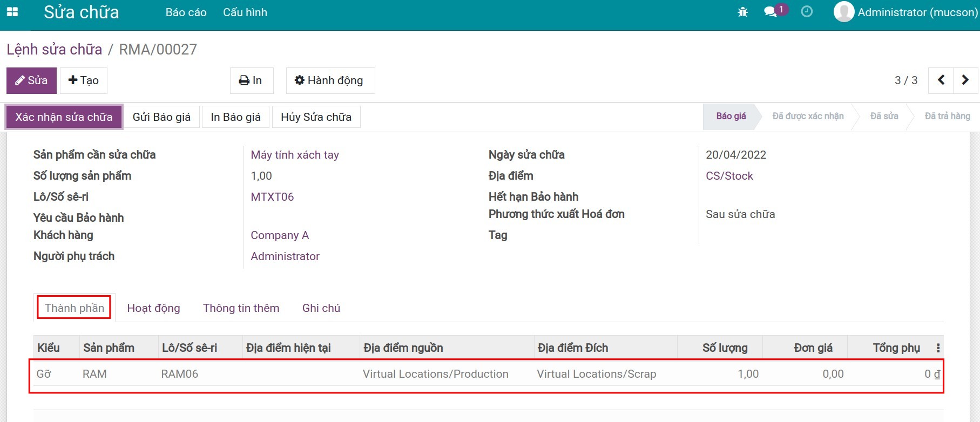Select the Đã trả hàng status stage

coord(947,117)
